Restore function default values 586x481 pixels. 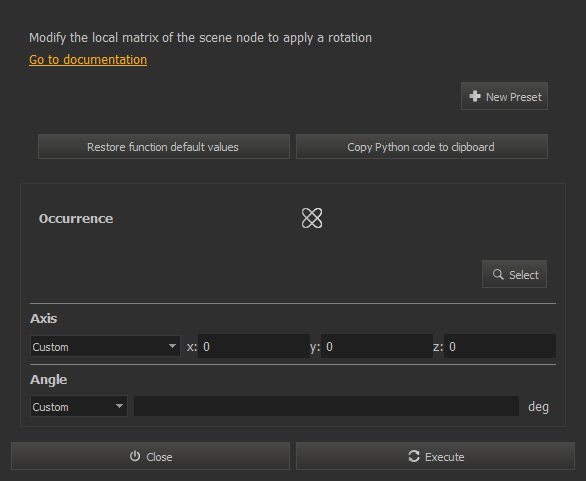pos(164,147)
